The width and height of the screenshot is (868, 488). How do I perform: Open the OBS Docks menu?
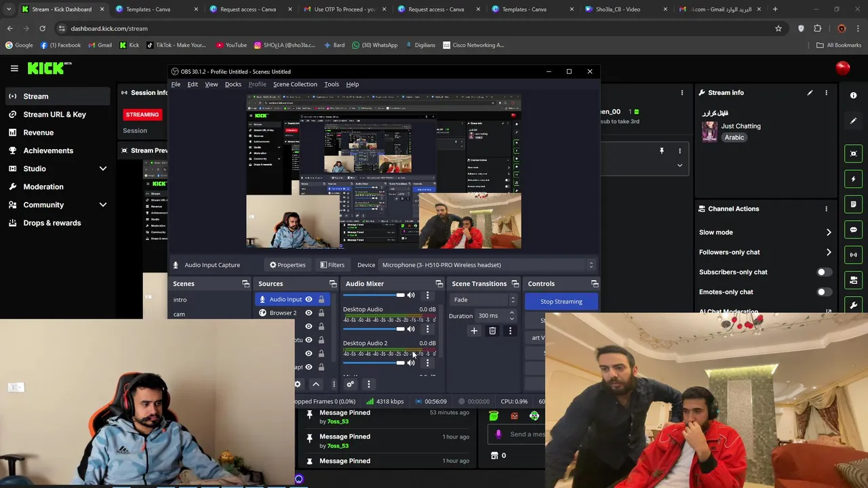point(233,84)
